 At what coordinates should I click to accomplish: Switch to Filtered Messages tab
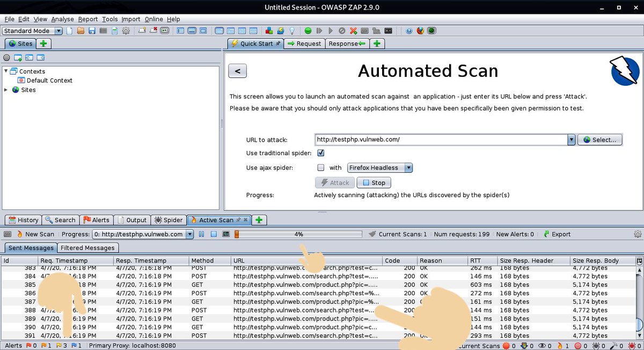87,248
